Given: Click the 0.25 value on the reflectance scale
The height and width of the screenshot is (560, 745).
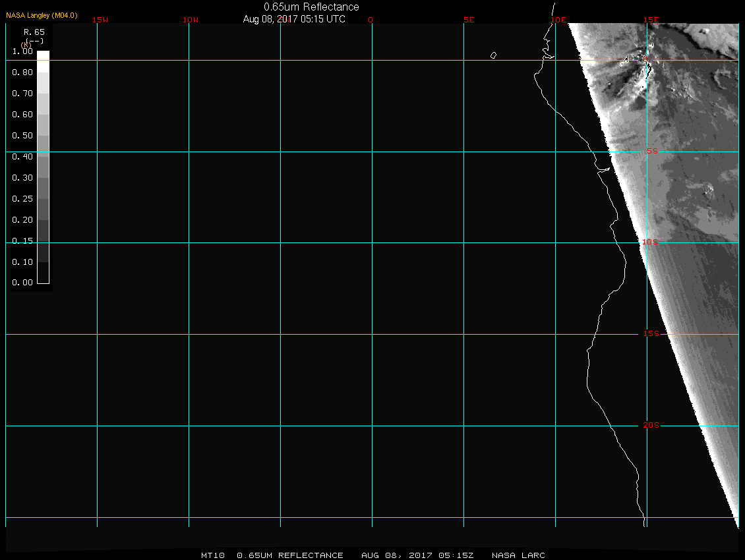Looking at the screenshot, I should click(22, 199).
